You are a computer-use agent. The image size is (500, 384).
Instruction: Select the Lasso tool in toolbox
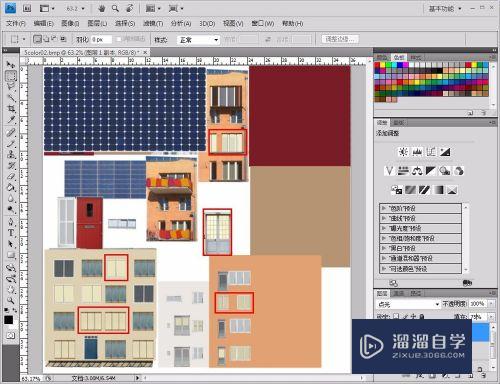11,87
